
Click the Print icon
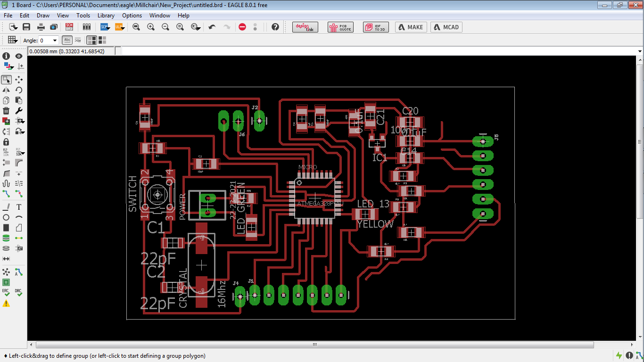tap(41, 27)
